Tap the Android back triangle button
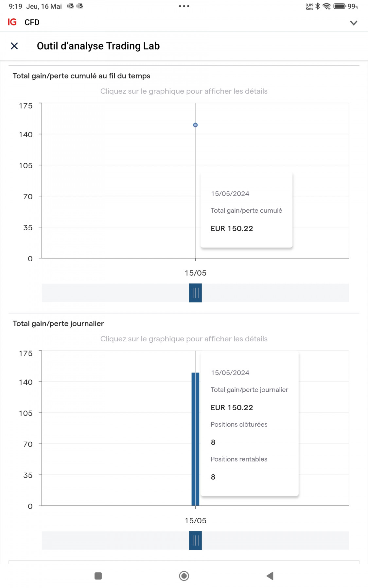This screenshot has width=368, height=588. (270, 576)
